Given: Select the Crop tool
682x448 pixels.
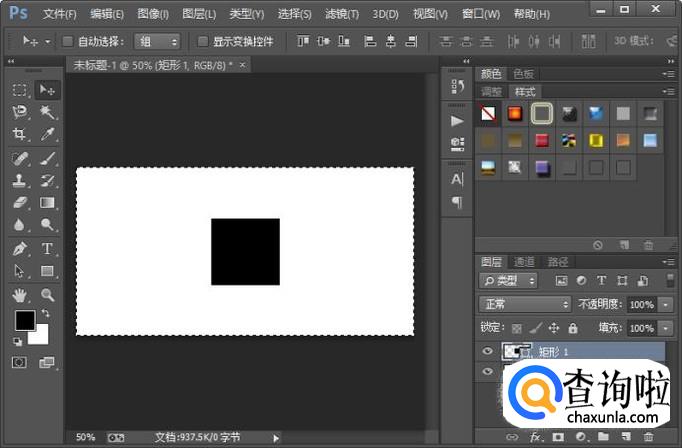Looking at the screenshot, I should [x=20, y=134].
